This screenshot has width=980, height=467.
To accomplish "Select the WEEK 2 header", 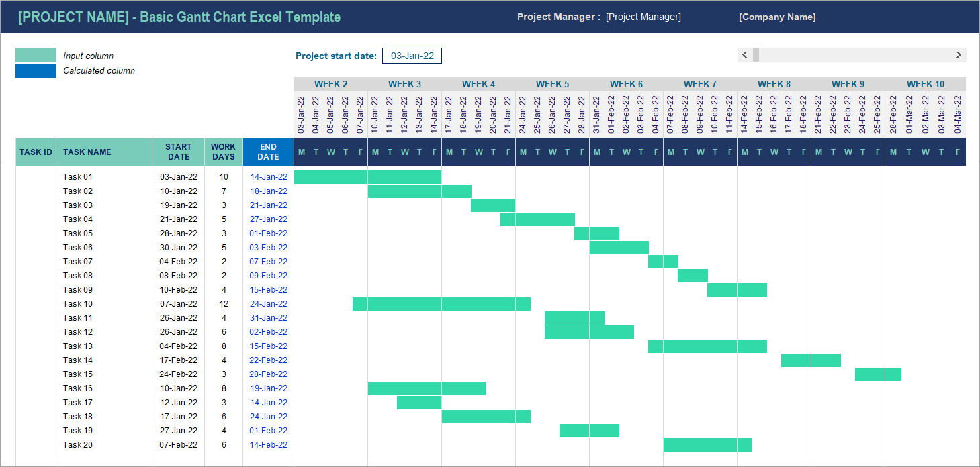I will point(330,83).
